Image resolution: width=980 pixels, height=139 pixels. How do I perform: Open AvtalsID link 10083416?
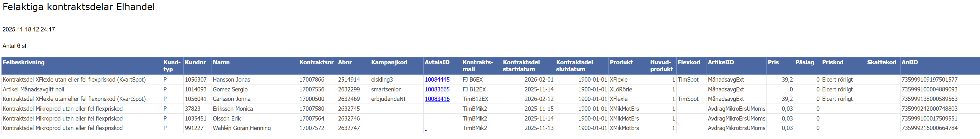coord(437,99)
